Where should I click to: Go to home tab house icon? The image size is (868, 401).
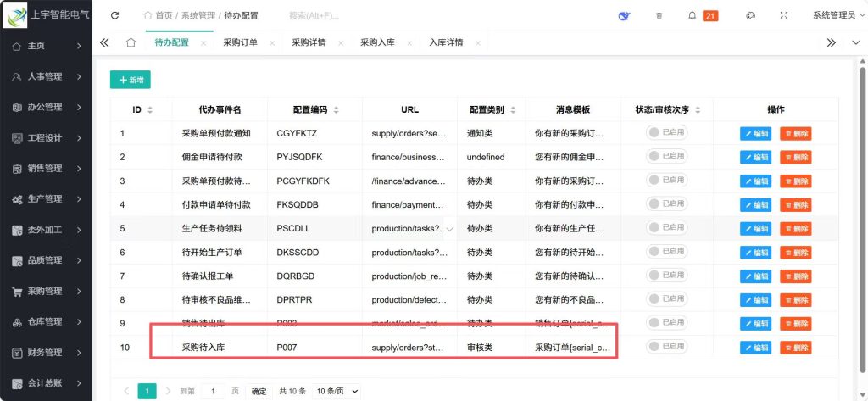131,42
